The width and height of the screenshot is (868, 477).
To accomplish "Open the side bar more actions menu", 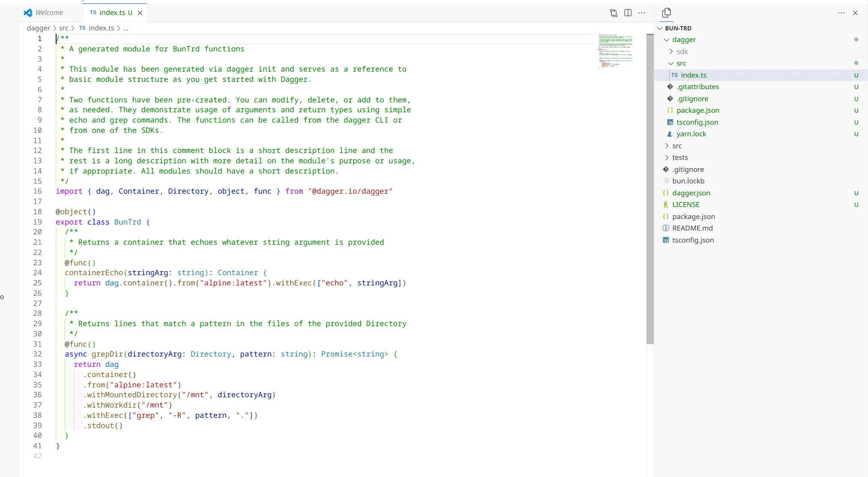I will coord(841,13).
